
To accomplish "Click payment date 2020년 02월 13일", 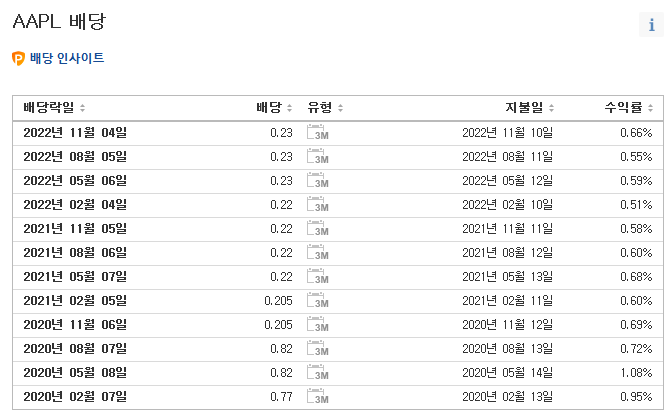I will 508,396.
